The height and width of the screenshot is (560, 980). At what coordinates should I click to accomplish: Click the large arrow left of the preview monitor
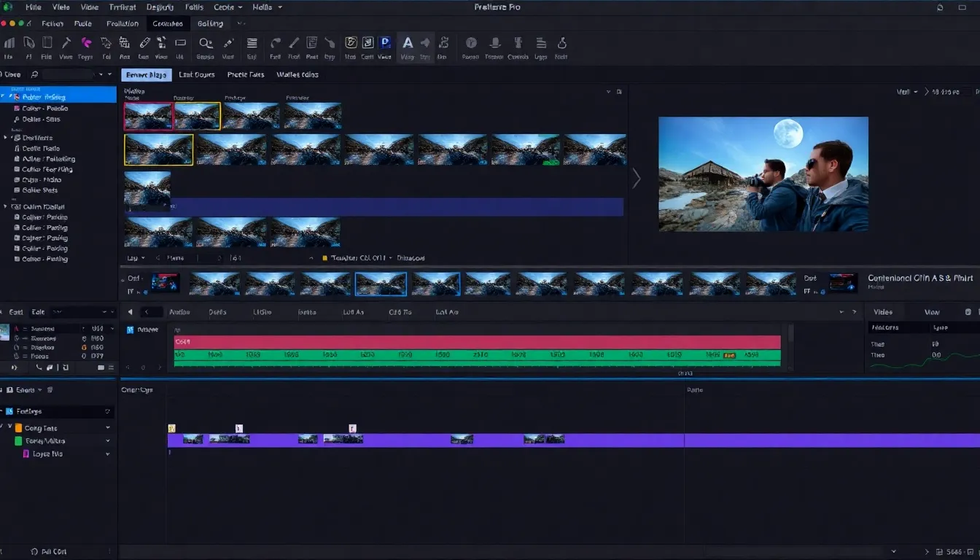[636, 178]
